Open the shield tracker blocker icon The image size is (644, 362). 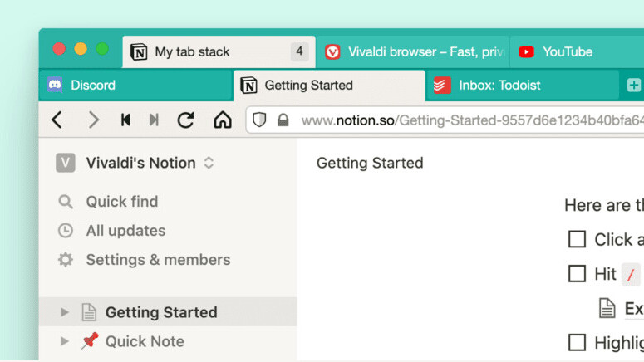(x=260, y=120)
